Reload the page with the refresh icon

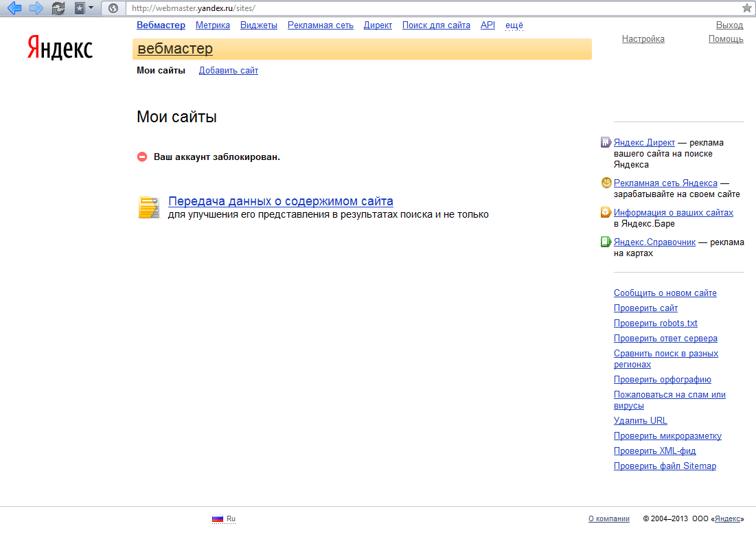click(x=59, y=8)
